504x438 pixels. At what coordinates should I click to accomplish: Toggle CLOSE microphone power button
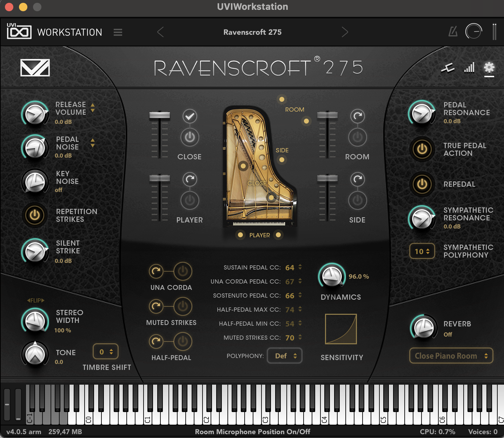(190, 137)
